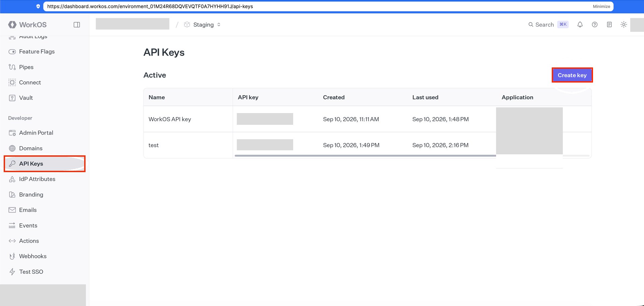Click the API Keys key icon
Screen dimensions: 644x306
coord(12,164)
